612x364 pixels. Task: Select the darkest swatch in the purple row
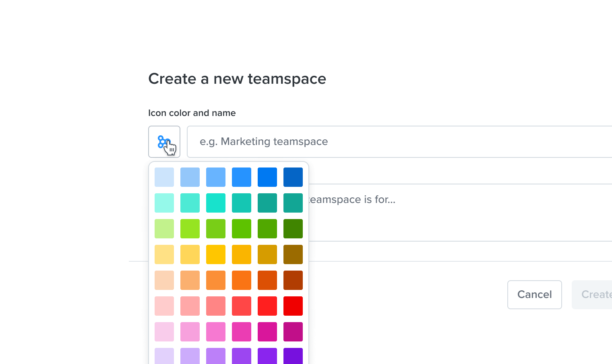(x=293, y=356)
